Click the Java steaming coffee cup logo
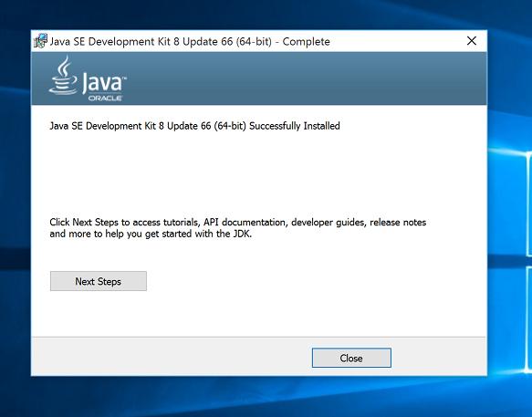Screen dimensions: 532x417 coord(64,76)
